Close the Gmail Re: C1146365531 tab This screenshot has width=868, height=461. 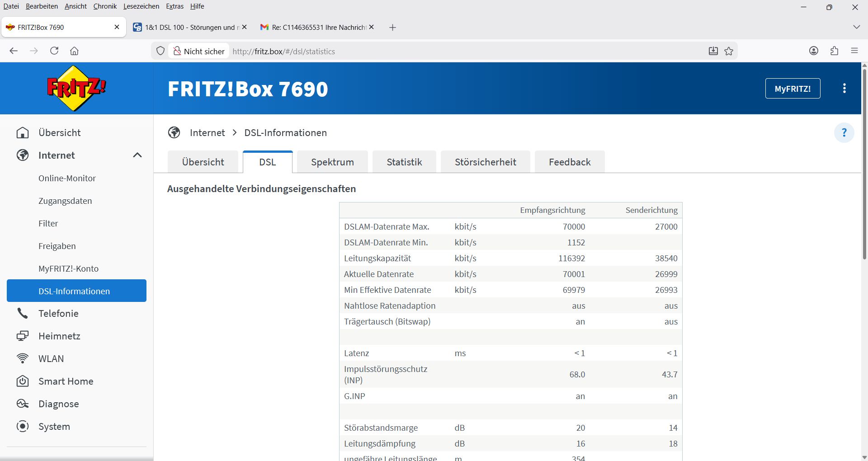372,27
